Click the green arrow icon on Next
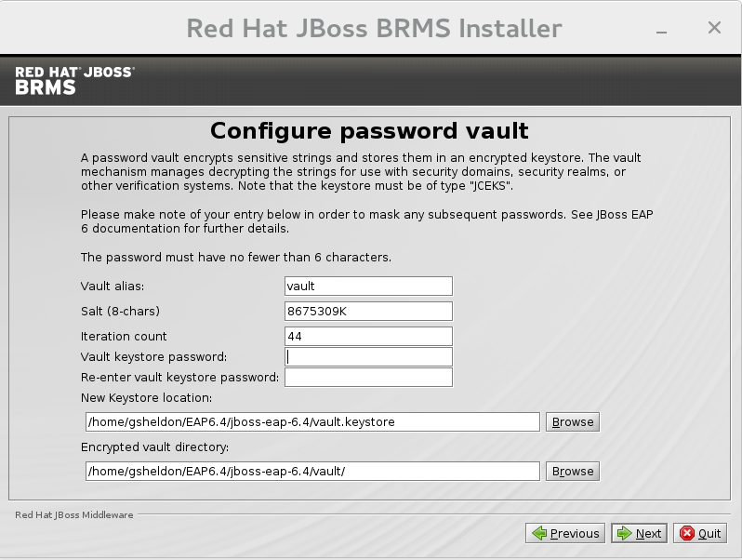 point(624,534)
